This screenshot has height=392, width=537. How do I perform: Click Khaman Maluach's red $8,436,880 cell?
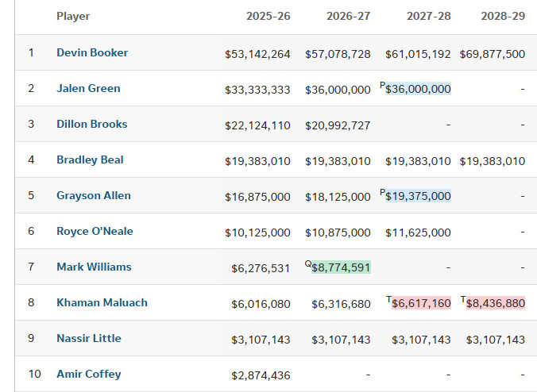tap(495, 304)
